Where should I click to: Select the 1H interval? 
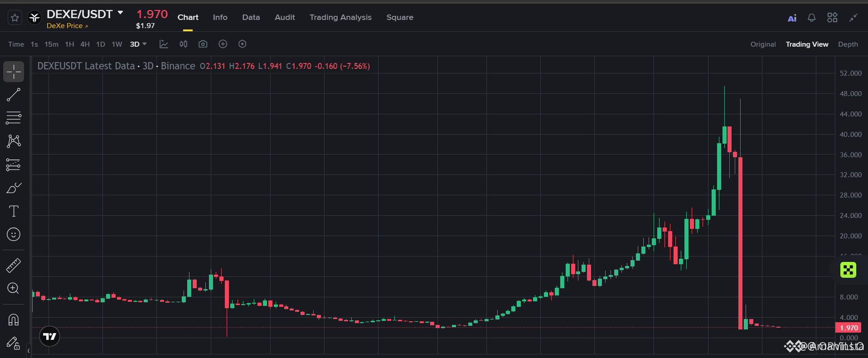[69, 44]
